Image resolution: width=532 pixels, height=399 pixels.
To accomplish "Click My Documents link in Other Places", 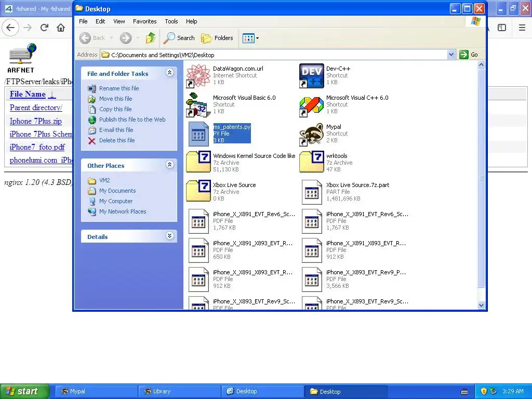I will [x=117, y=191].
